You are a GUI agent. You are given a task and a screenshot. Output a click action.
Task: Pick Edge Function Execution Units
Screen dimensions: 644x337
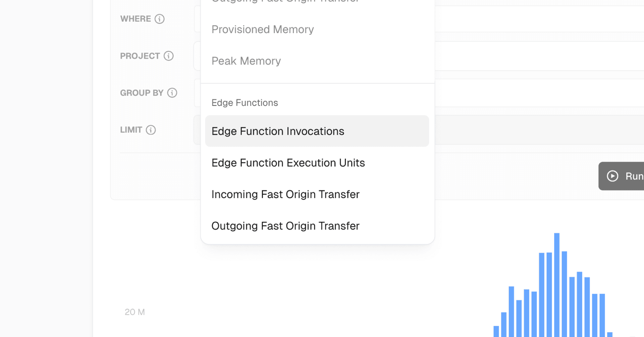(288, 163)
